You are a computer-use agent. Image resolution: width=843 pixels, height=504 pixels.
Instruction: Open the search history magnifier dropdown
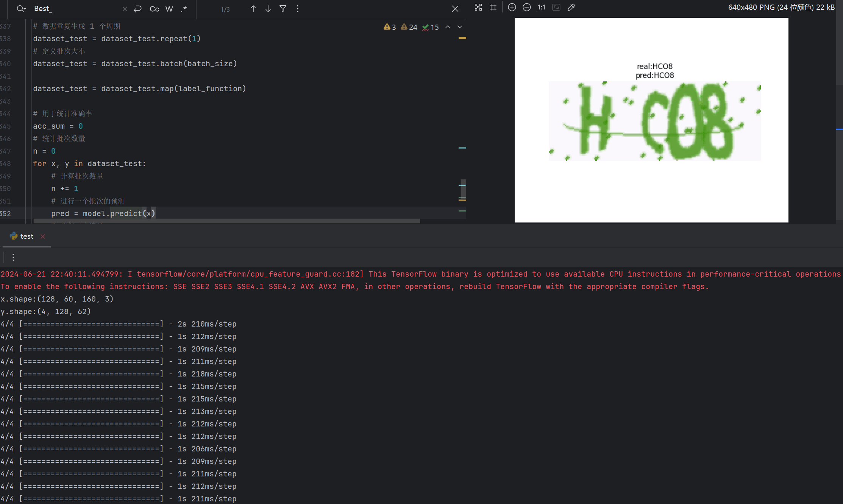tap(21, 9)
